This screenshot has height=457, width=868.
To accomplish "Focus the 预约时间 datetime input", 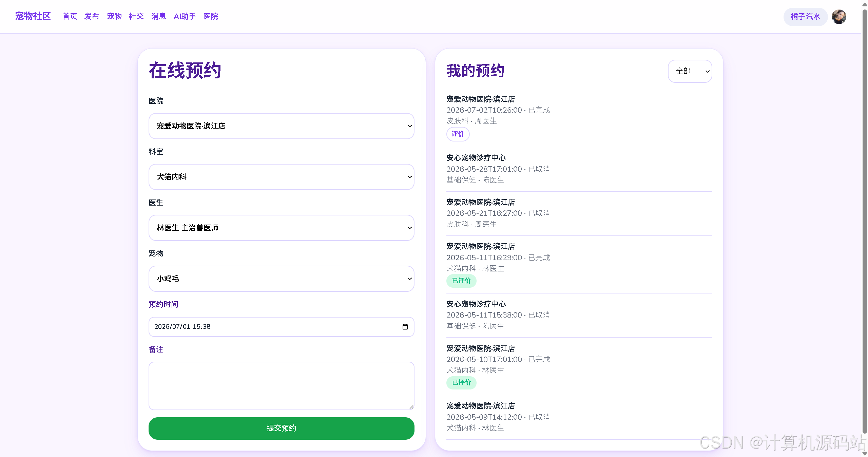I will (281, 327).
